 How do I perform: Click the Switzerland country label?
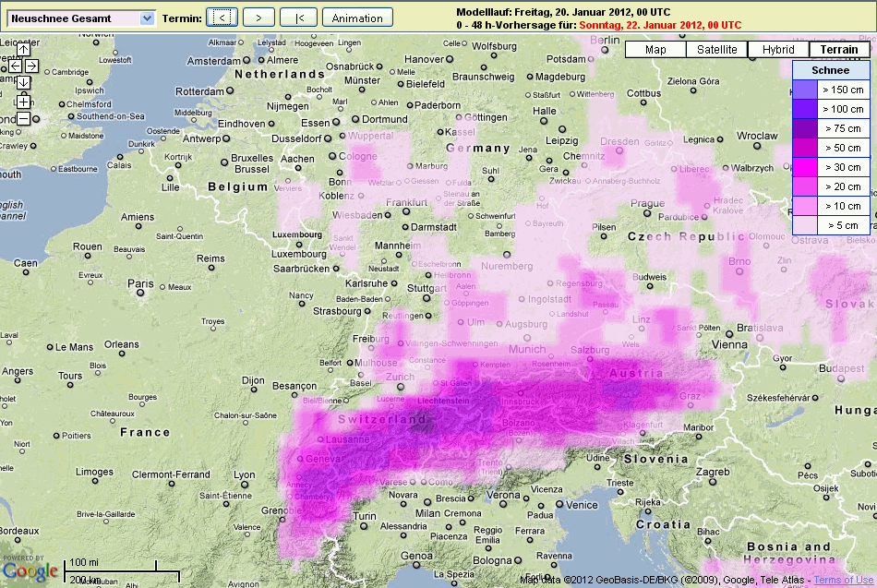(382, 419)
